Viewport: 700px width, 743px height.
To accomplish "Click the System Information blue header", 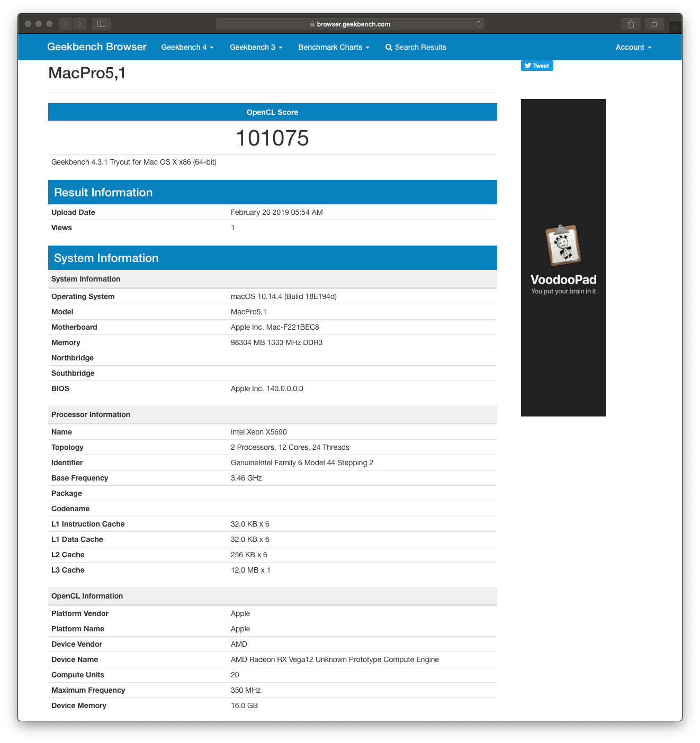I will (x=273, y=258).
